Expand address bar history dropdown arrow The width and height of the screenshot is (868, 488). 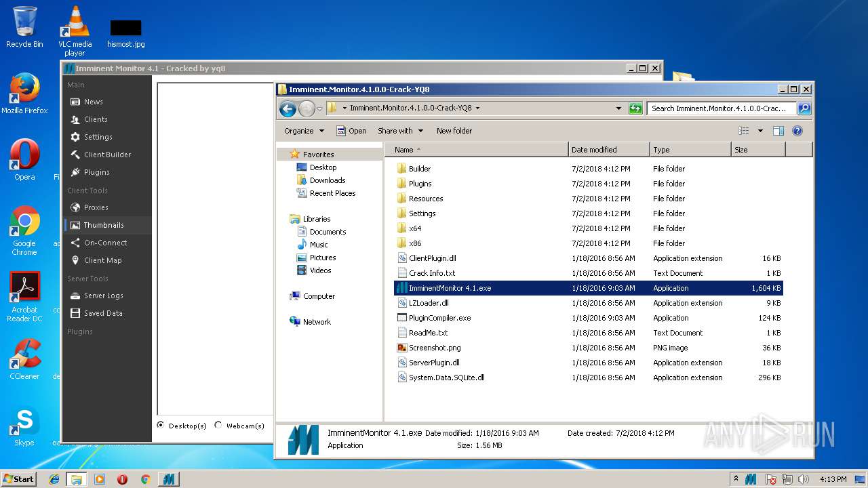[618, 108]
